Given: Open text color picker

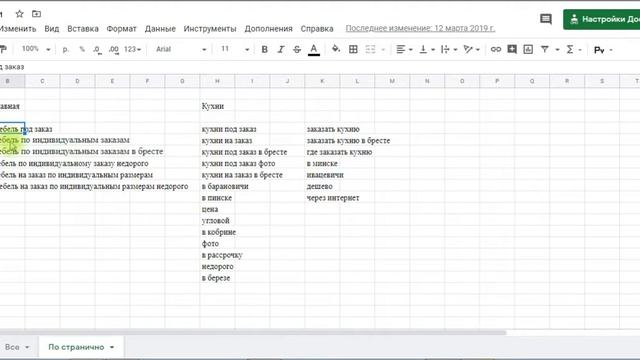Looking at the screenshot, I should (x=313, y=50).
